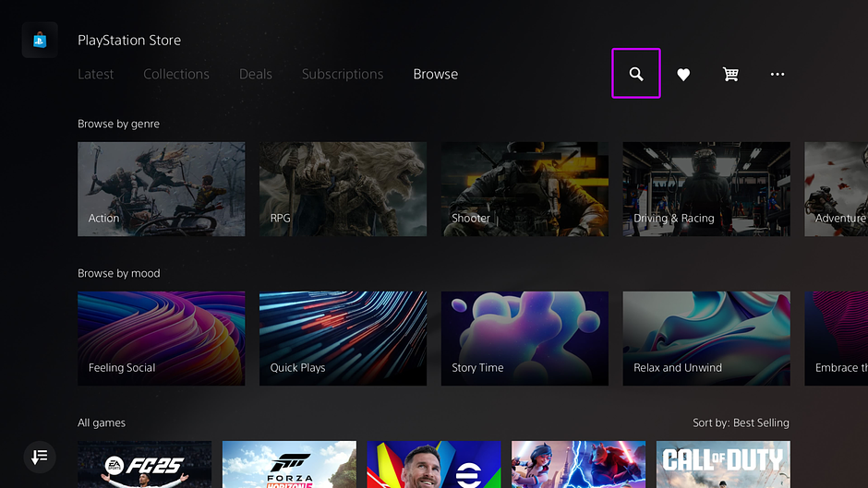Open the Quick Plays mood tile
This screenshot has height=488, width=868.
pos(343,339)
